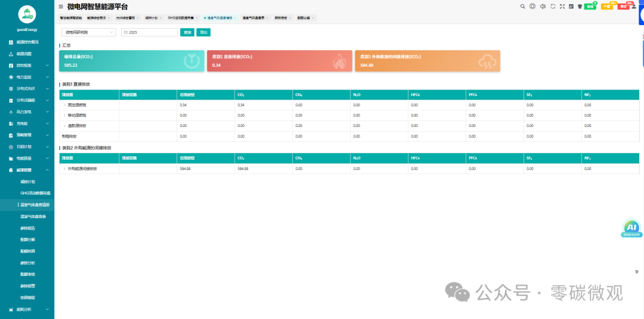The image size is (644, 319).
Task: Click the energy flow diagram sidebar icon
Action: 11,54
